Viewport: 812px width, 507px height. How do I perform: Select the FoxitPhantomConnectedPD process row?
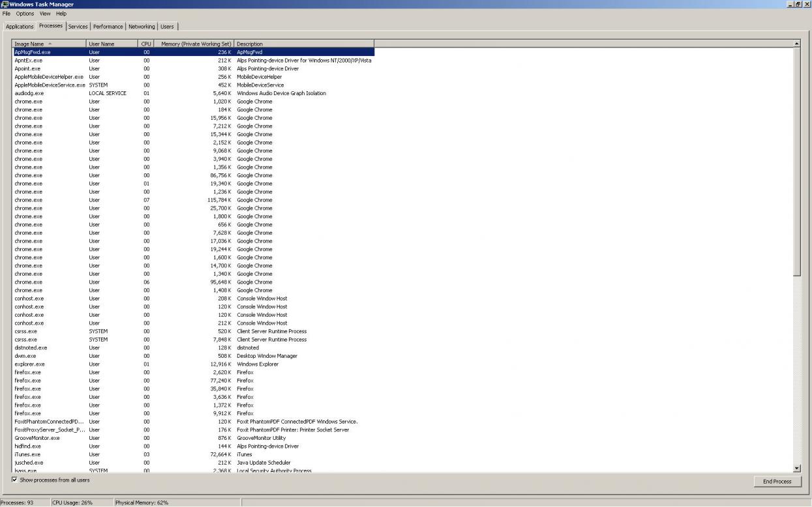point(193,422)
